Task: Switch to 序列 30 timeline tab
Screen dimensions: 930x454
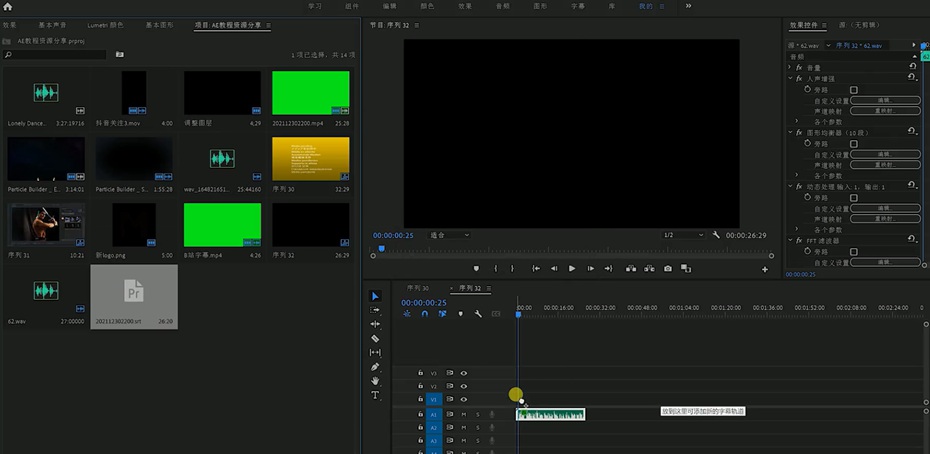Action: [x=418, y=288]
